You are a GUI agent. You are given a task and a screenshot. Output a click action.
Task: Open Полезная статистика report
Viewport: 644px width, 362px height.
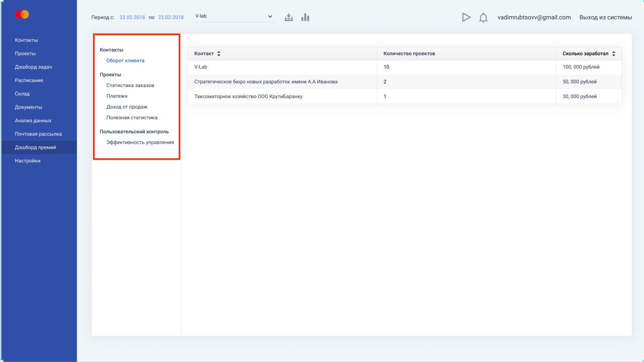click(x=132, y=118)
